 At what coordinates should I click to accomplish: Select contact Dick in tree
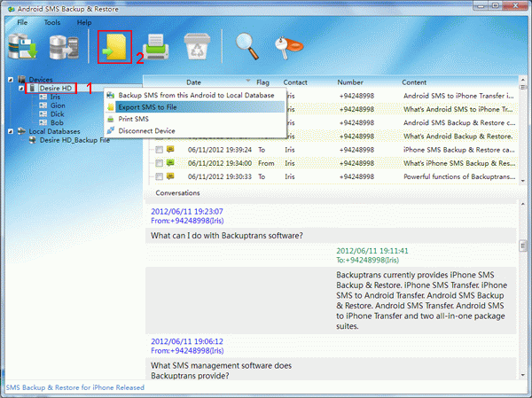[57, 114]
